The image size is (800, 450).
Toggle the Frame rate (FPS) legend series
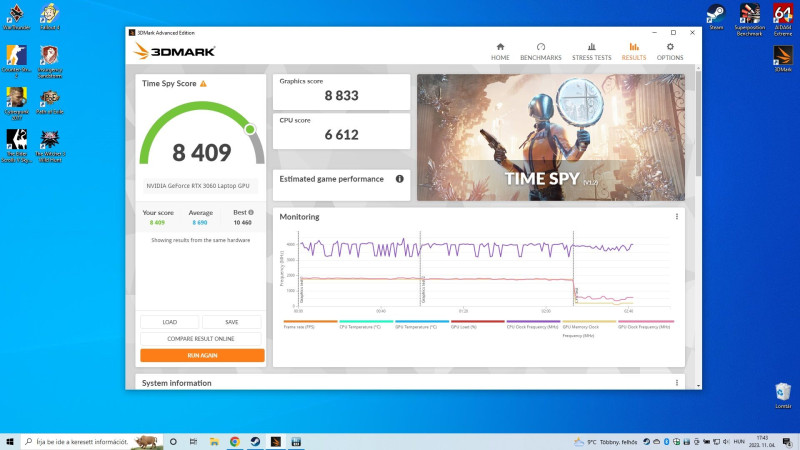tap(310, 324)
